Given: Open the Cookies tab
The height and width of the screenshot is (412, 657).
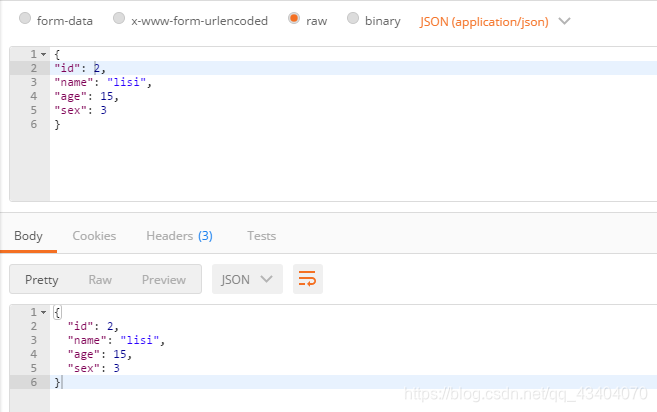Looking at the screenshot, I should [94, 236].
